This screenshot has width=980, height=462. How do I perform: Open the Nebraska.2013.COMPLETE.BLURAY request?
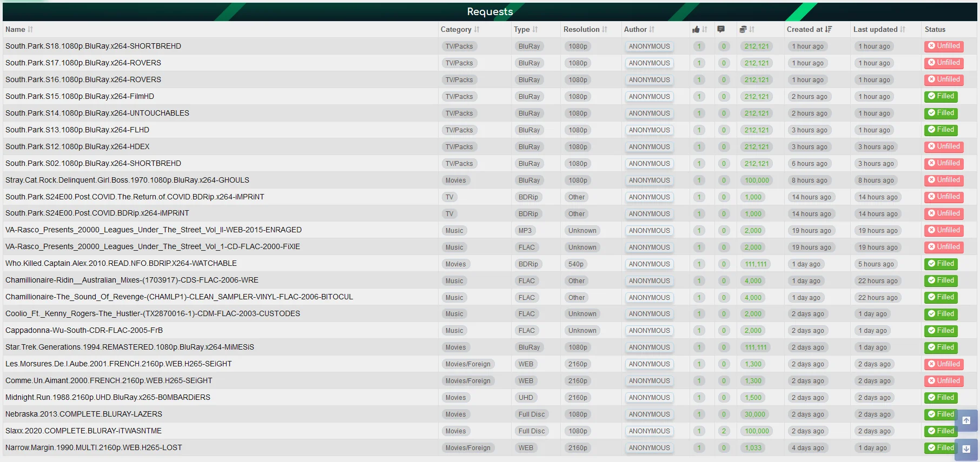tap(84, 414)
